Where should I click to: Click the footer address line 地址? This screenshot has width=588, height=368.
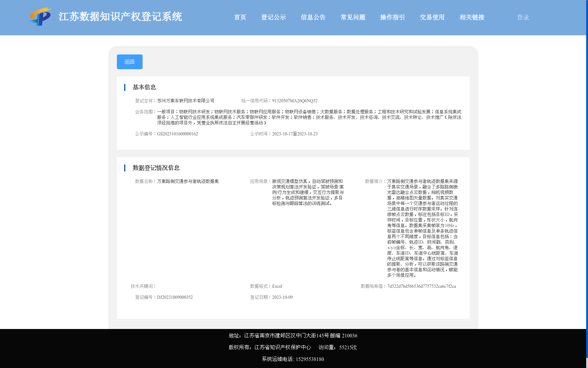[293, 336]
